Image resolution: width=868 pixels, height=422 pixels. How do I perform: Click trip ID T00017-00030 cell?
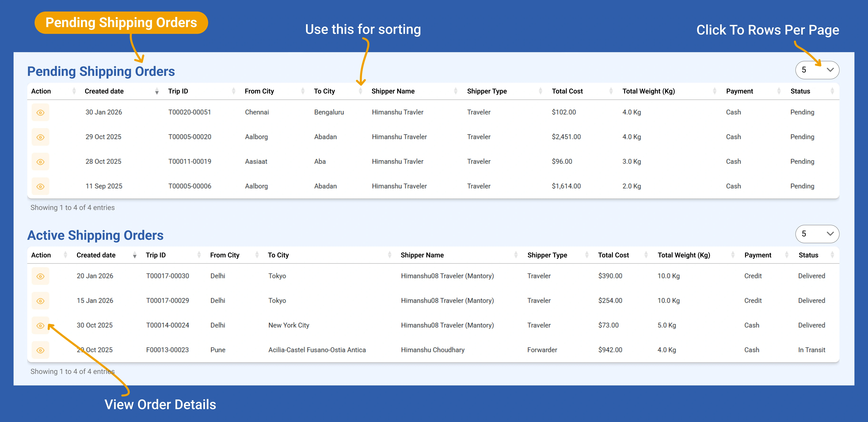click(x=167, y=276)
